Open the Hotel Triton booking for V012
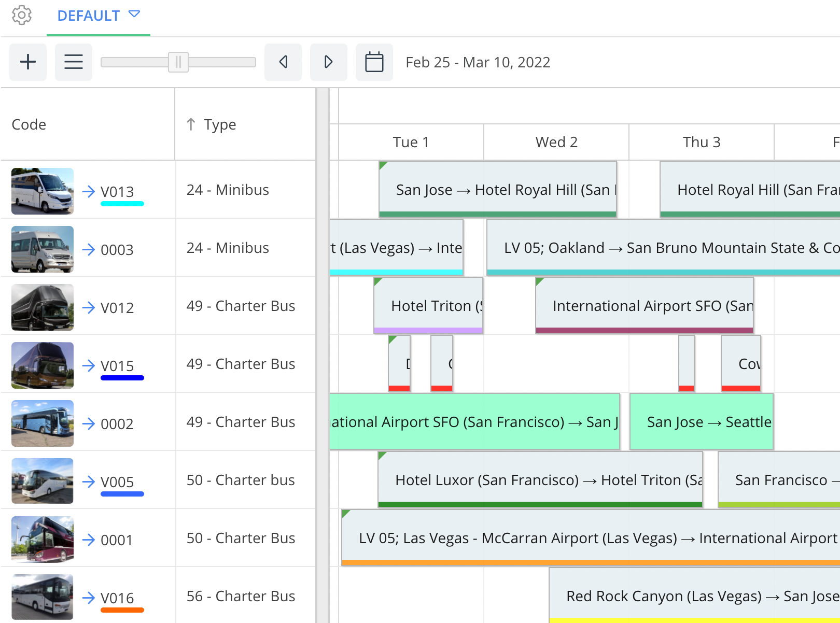This screenshot has width=840, height=623. tap(428, 305)
